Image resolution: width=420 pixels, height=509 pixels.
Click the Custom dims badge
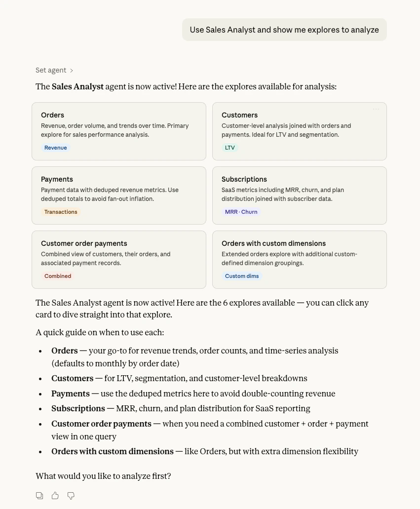(242, 275)
